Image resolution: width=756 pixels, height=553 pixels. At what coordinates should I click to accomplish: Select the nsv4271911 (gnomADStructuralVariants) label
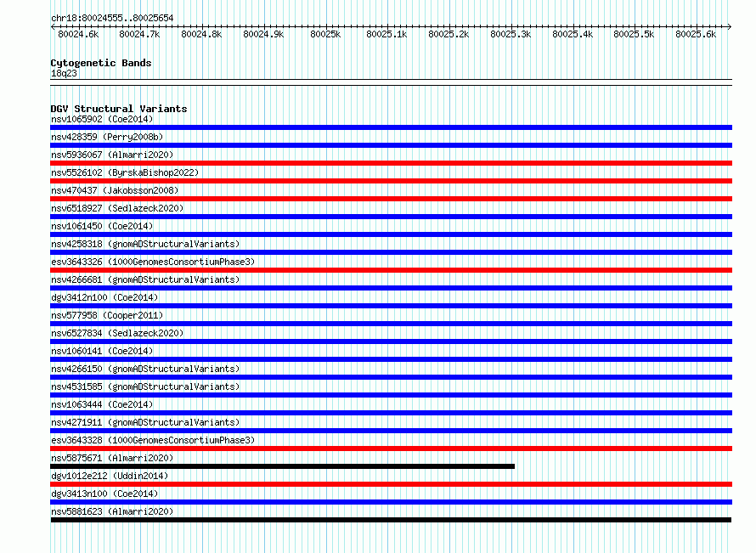tap(145, 422)
